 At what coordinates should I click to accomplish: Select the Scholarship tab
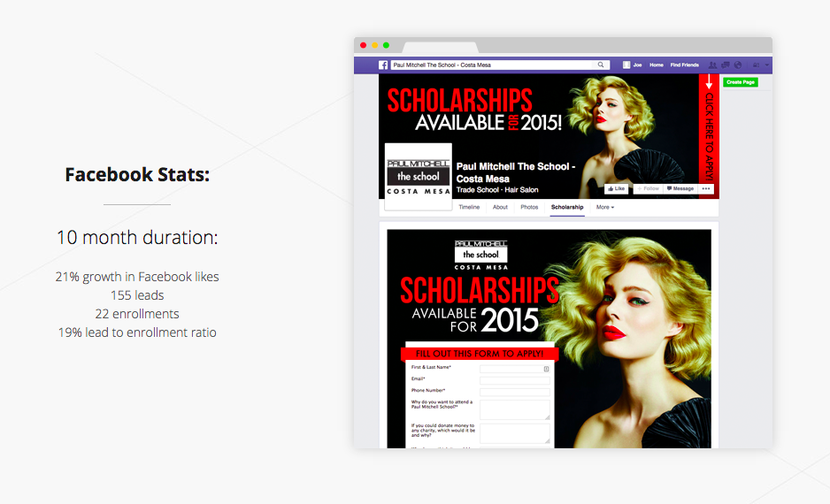567,207
